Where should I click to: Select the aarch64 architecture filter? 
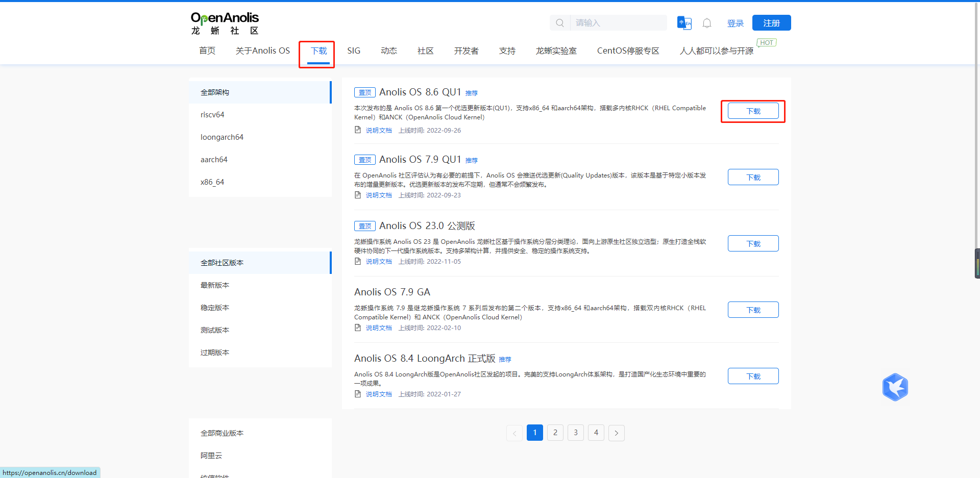click(x=214, y=159)
